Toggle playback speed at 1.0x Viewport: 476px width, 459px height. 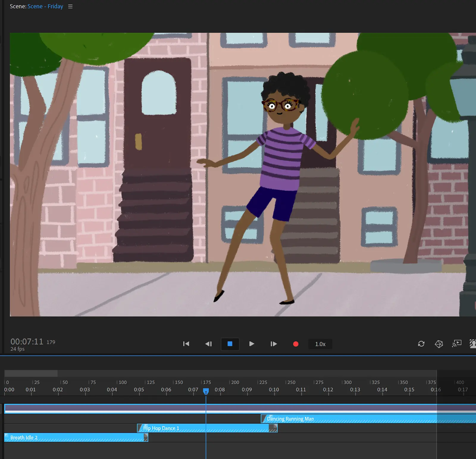pos(320,344)
